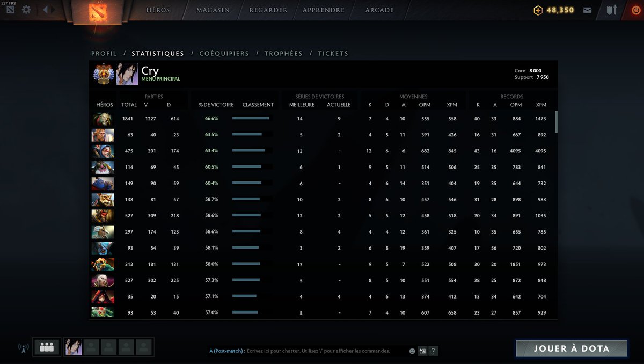Screen dimensions: 644x364
Task: Select hero portrait with 297 total games
Action: (103, 232)
